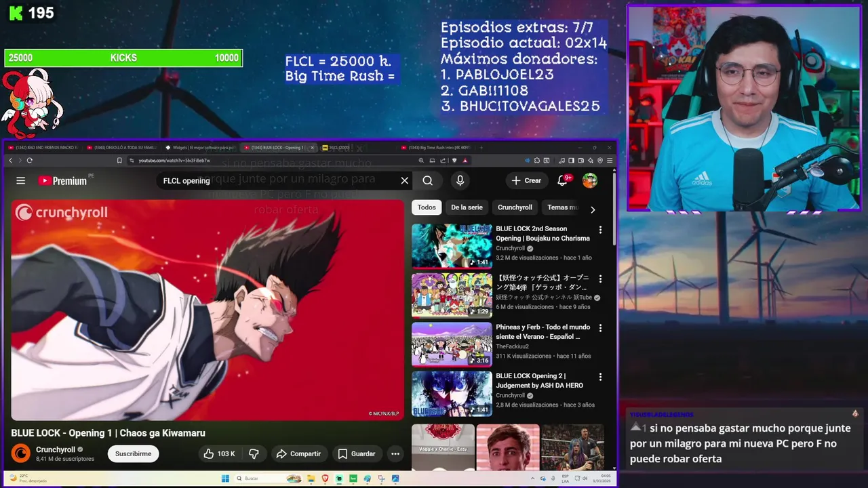
Task: Play BLUE LOCK 2nd Season Opening thumbnail
Action: [452, 246]
